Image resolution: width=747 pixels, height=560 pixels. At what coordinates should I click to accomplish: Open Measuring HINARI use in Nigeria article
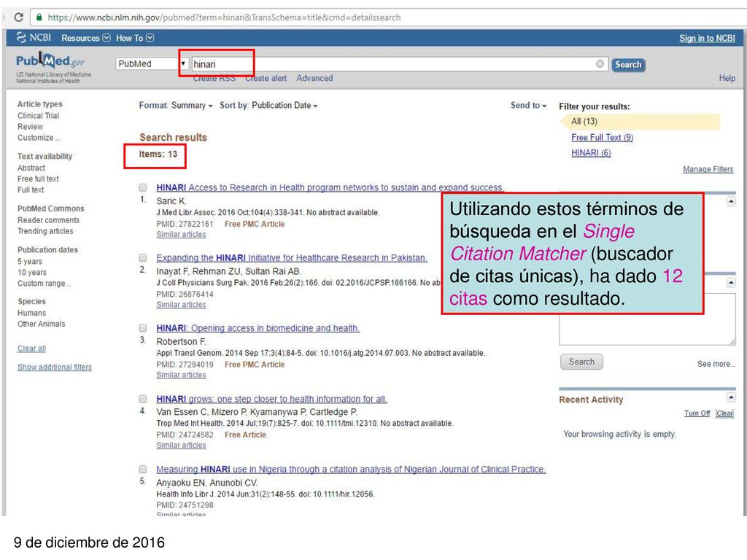[351, 469]
